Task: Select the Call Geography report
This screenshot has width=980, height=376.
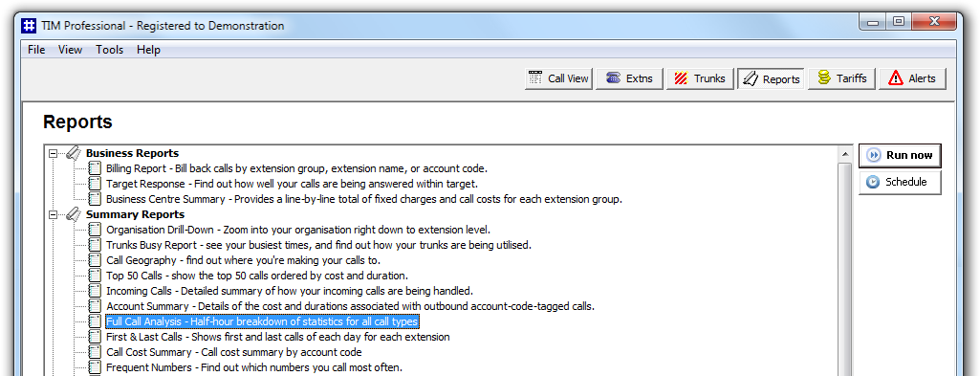Action: coord(243,260)
